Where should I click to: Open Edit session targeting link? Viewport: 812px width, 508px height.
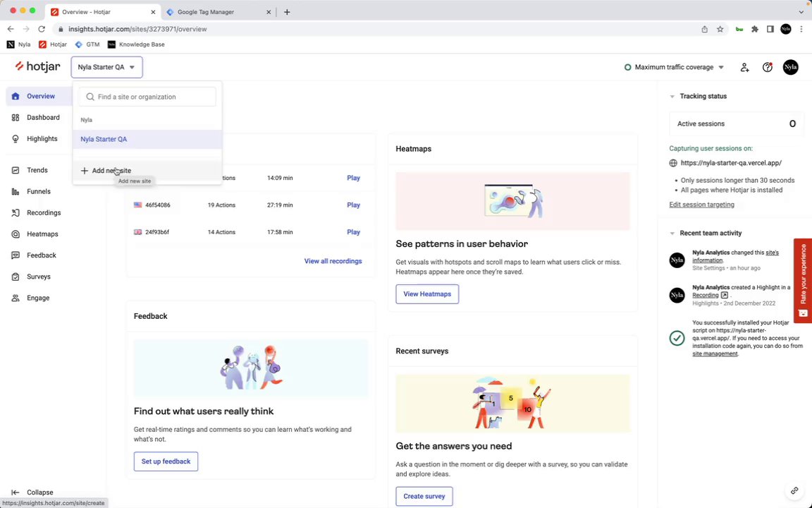(x=701, y=204)
